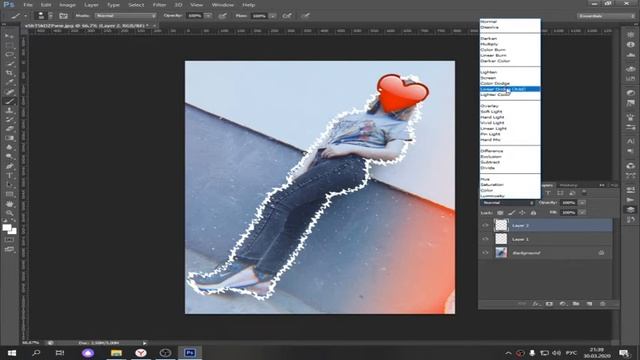
Task: Open File Explorer on the taskbar
Action: click(116, 353)
